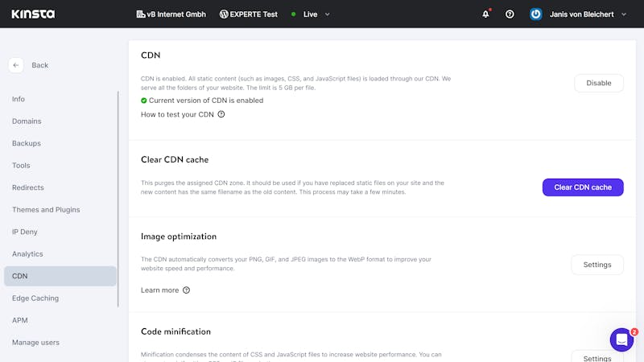Open the help question mark icon
The height and width of the screenshot is (362, 644).
pos(510,14)
